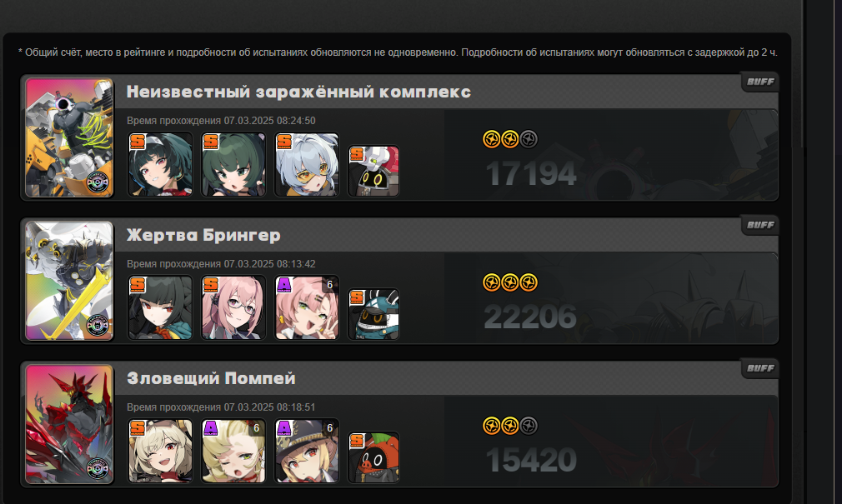Open BUFF tag for Неизвестный заражённый комплекс

coord(759,82)
